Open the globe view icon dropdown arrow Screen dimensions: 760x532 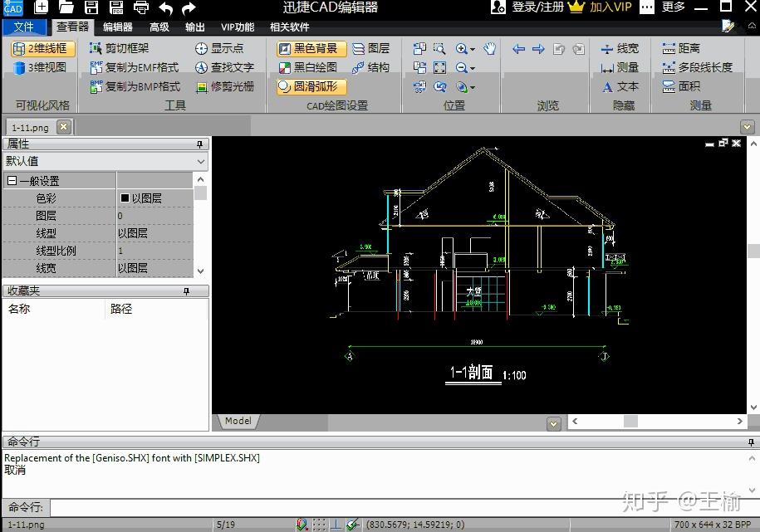pyautogui.click(x=473, y=88)
